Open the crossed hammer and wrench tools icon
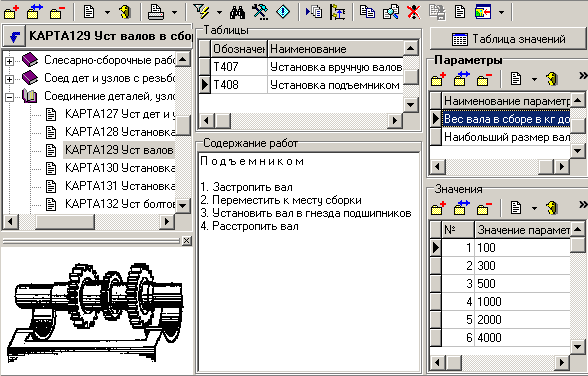This screenshot has width=588, height=376. click(x=260, y=12)
